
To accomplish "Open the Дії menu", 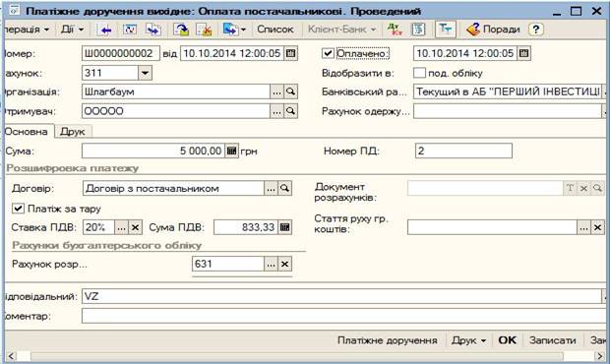I will [73, 30].
